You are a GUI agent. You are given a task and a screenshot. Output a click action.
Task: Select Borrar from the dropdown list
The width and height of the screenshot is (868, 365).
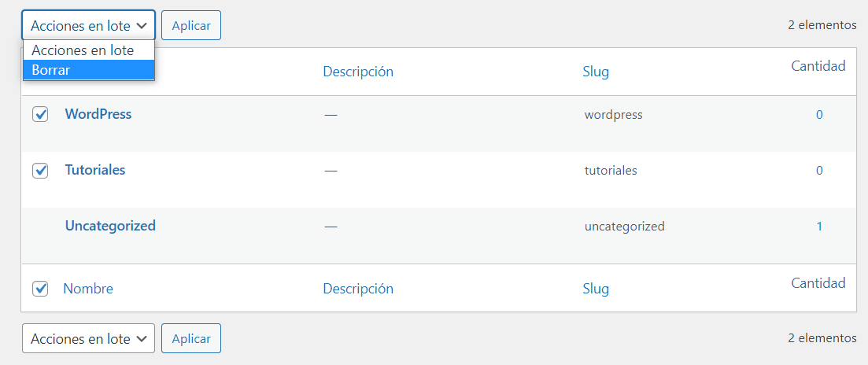point(88,70)
